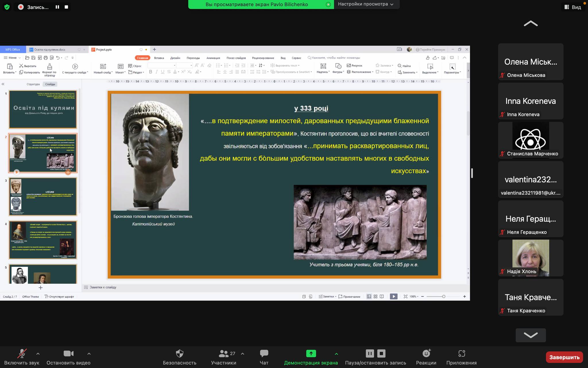Unmute microphone with Включить звук
This screenshot has width=588, height=368.
22,357
